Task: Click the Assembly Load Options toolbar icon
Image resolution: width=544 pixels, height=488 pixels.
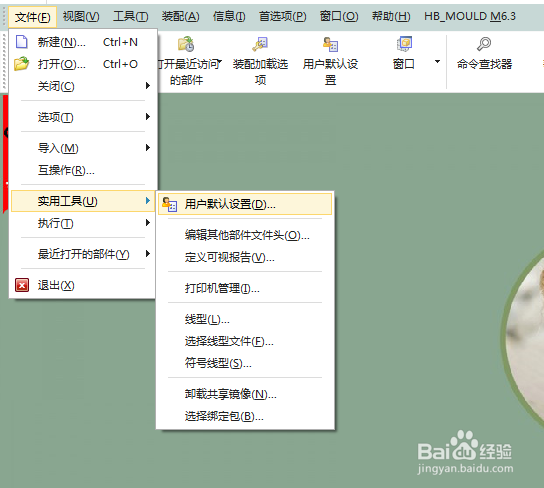Action: [260, 44]
